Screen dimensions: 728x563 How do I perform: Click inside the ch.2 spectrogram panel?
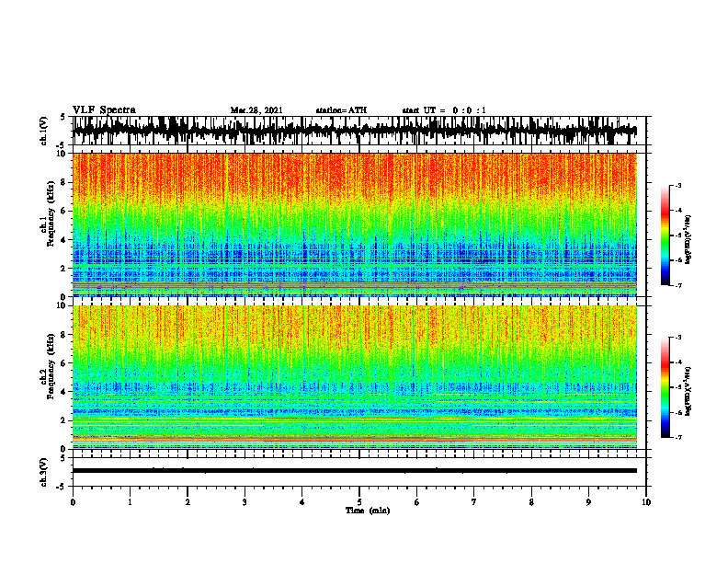(354, 377)
